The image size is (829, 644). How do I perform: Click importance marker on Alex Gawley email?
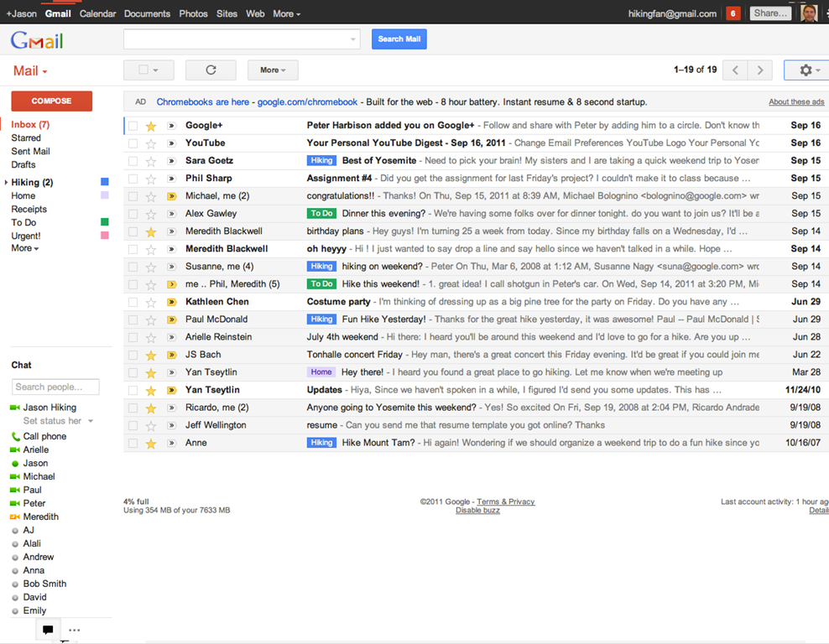[x=171, y=214]
